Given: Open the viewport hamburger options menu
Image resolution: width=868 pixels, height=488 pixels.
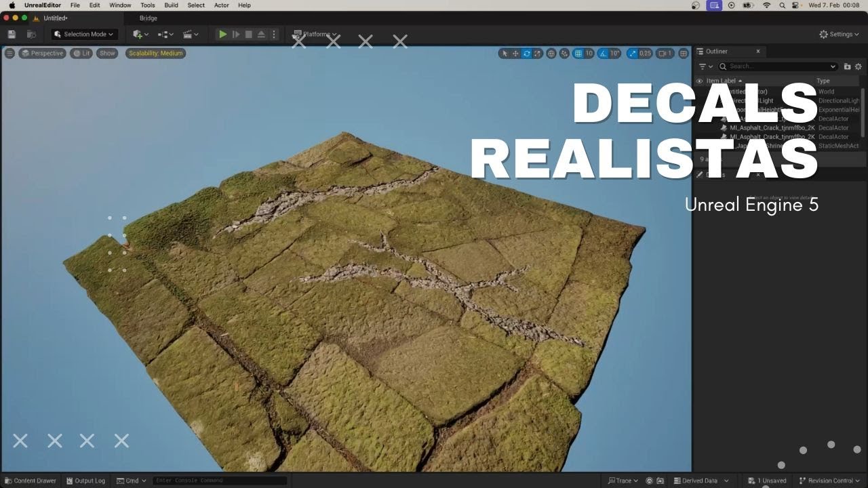Looking at the screenshot, I should tap(9, 53).
